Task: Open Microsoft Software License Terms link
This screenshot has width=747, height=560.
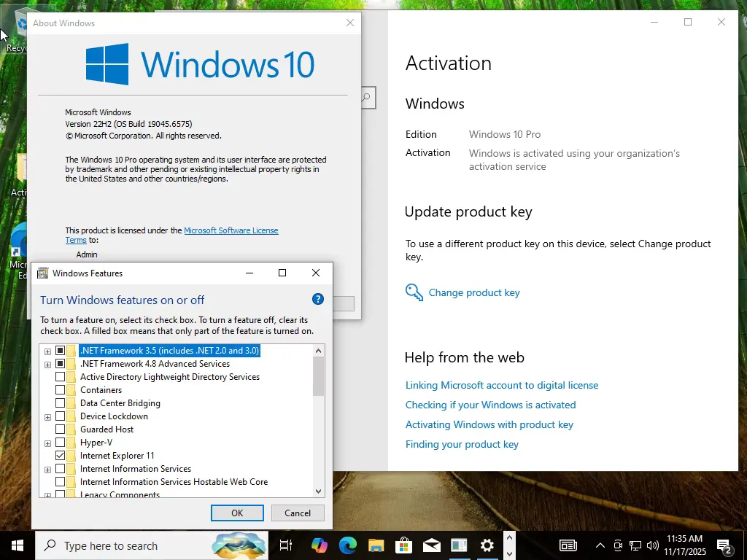Action: 231,230
